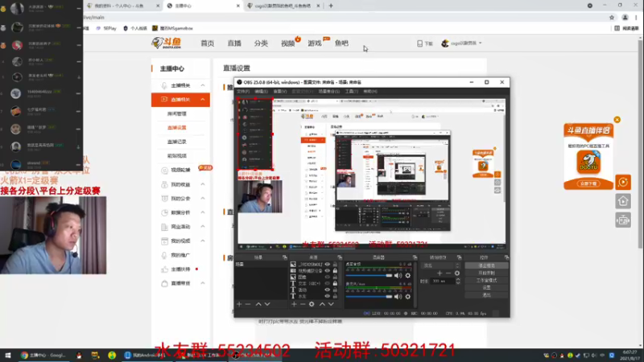Toggle lock on the video capture device source
Viewport: 644px width, 362px height.
pos(335,270)
